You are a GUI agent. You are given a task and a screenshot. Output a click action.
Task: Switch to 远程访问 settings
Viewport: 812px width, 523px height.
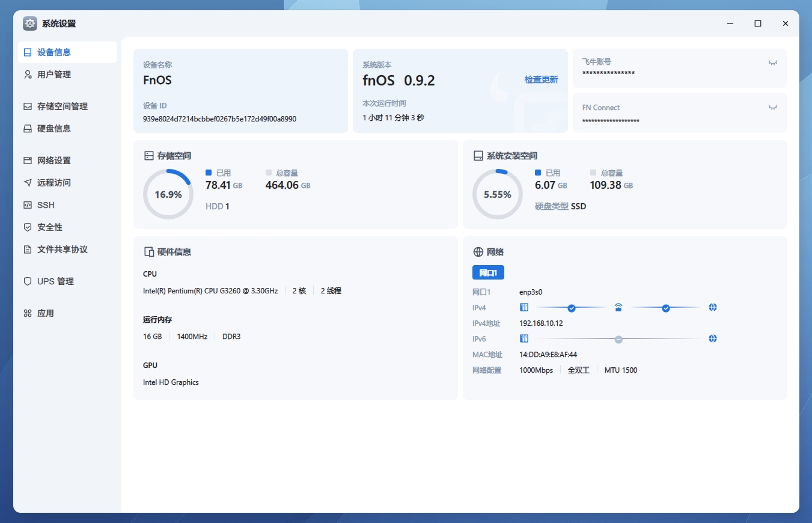point(67,183)
